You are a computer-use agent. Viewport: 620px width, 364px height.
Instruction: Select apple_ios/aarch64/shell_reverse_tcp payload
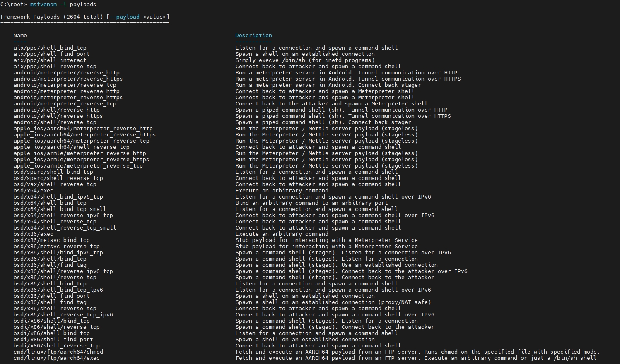[72, 147]
